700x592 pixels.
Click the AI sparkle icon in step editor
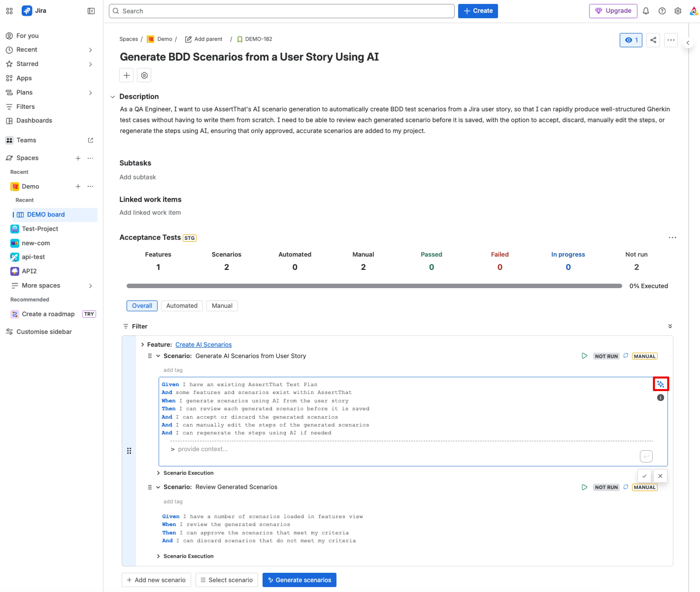pyautogui.click(x=661, y=384)
